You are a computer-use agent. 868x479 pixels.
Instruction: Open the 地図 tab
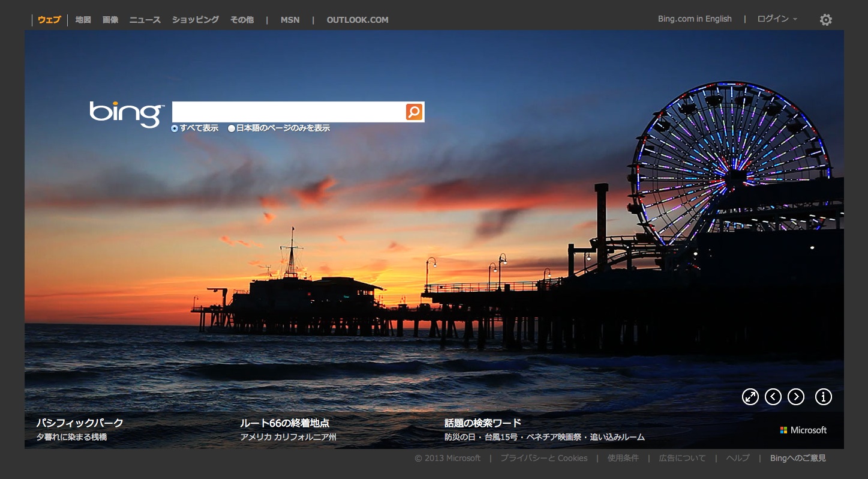pos(83,20)
